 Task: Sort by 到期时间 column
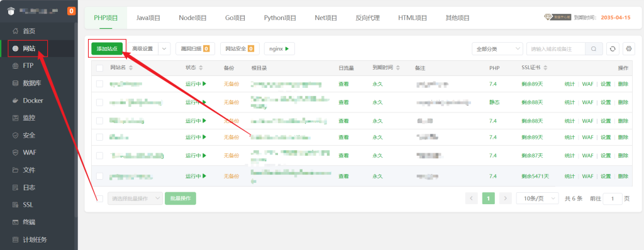pyautogui.click(x=397, y=68)
